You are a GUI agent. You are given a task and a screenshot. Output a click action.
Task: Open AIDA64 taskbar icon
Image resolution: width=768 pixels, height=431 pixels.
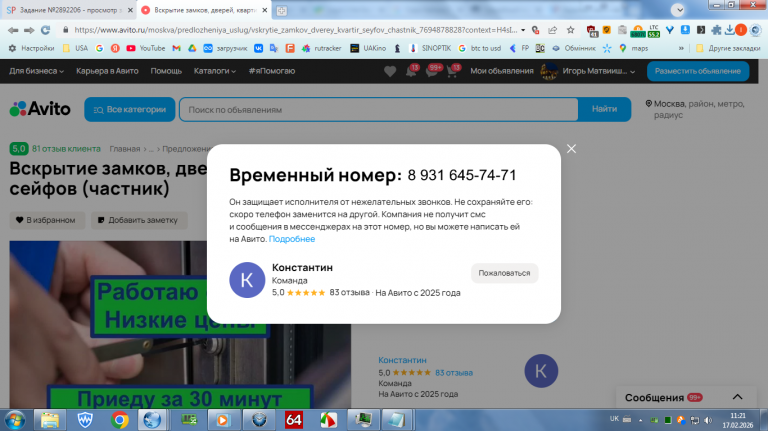tap(293, 420)
